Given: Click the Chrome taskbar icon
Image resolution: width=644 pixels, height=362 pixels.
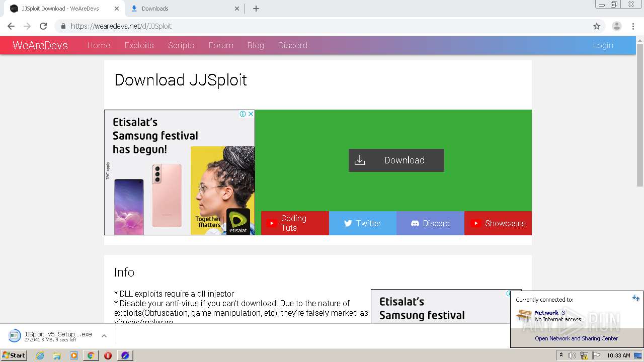Looking at the screenshot, I should point(91,355).
